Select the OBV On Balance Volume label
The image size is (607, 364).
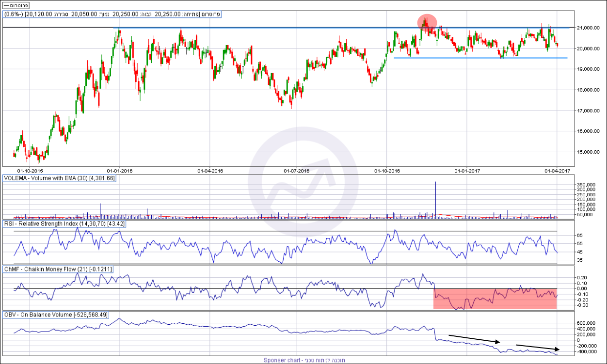(x=55, y=315)
